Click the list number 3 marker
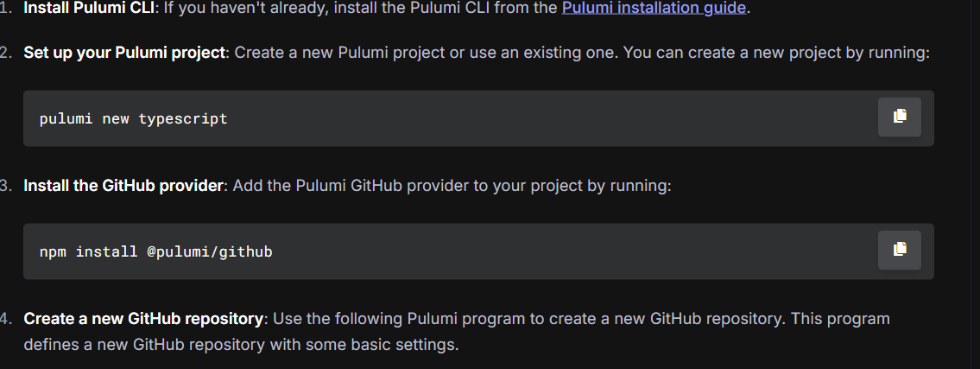Image resolution: width=980 pixels, height=369 pixels. click(x=6, y=186)
